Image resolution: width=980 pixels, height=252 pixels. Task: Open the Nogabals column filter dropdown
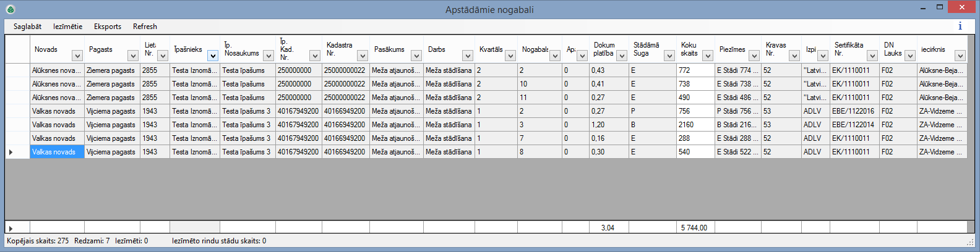(555, 56)
